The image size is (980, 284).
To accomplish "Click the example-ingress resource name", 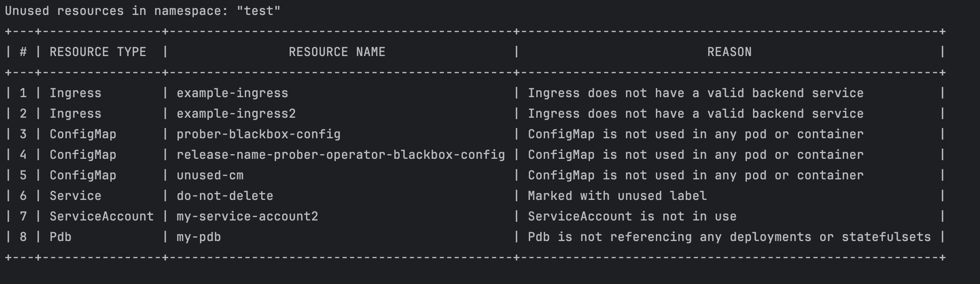I will pyautogui.click(x=232, y=93).
